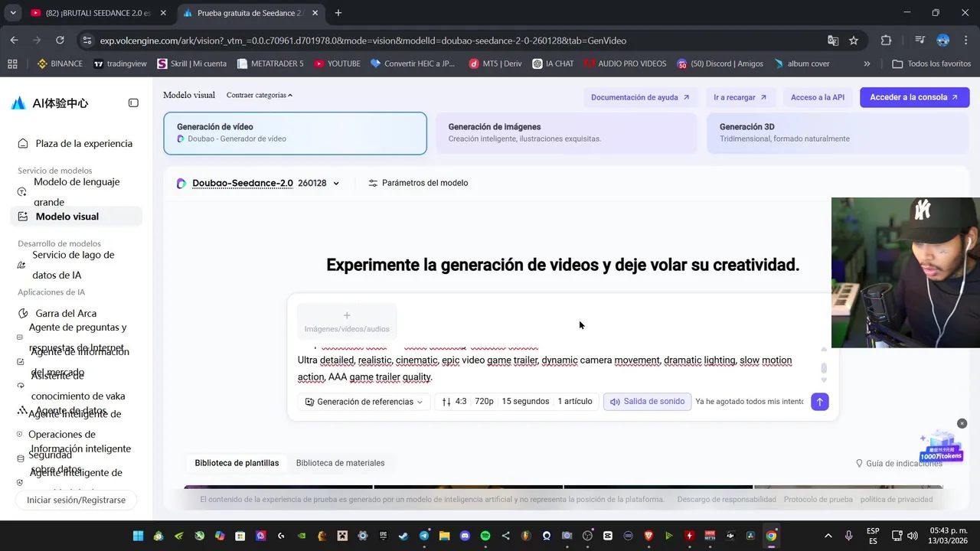Open a new browser tab
Screen dimensions: 980x551
tap(338, 13)
